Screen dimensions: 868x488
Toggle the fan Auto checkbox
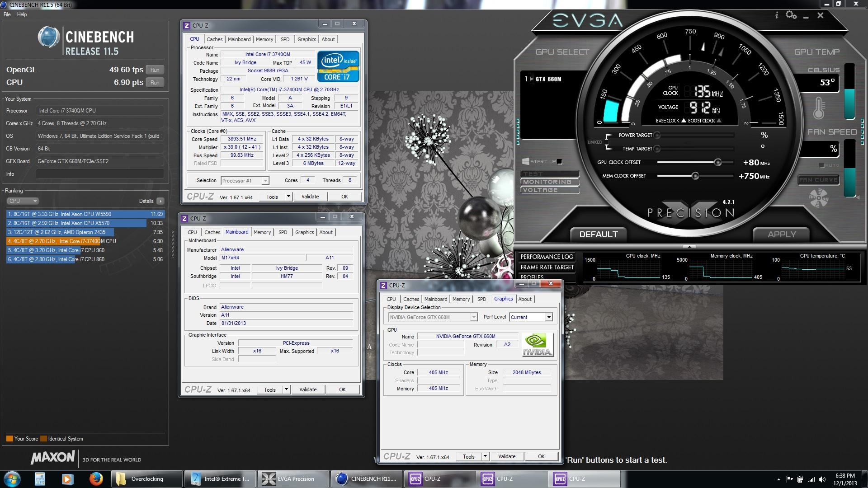[821, 165]
